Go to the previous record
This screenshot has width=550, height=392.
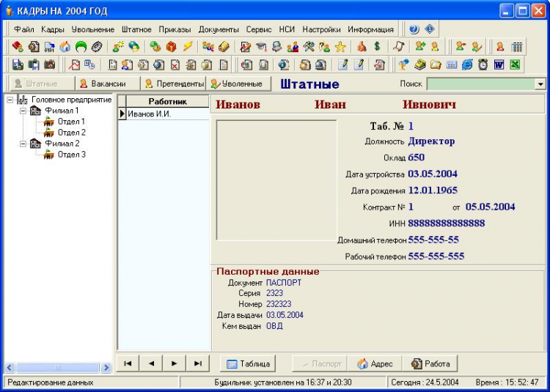[151, 363]
